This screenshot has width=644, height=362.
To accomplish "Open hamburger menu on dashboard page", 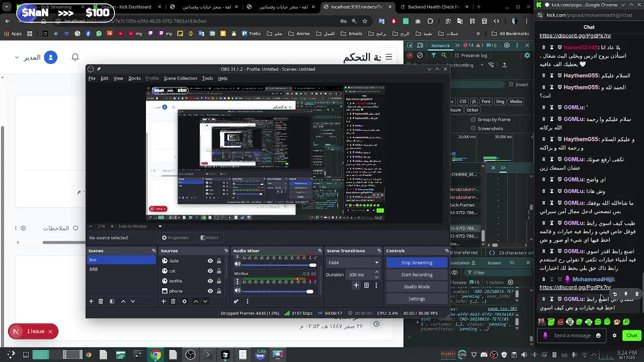I will (389, 57).
